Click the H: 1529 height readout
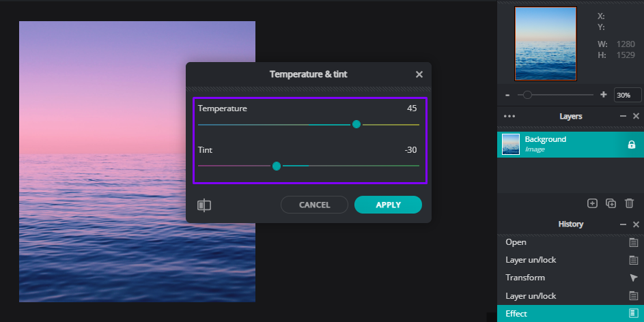 pos(616,55)
